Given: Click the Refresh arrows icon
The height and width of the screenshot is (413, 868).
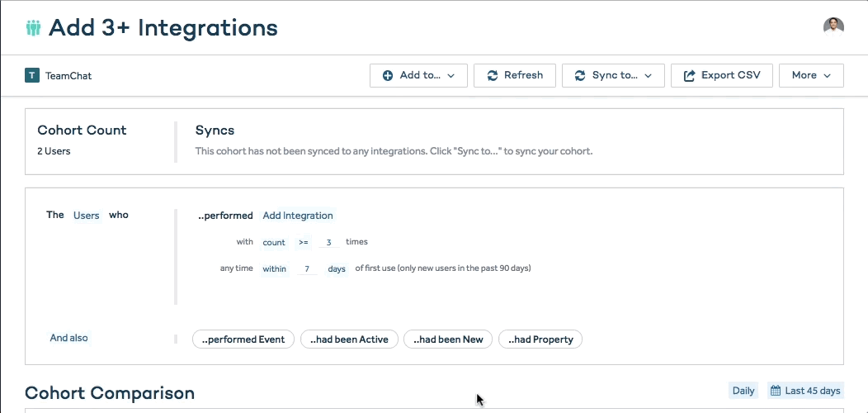Looking at the screenshot, I should (493, 75).
